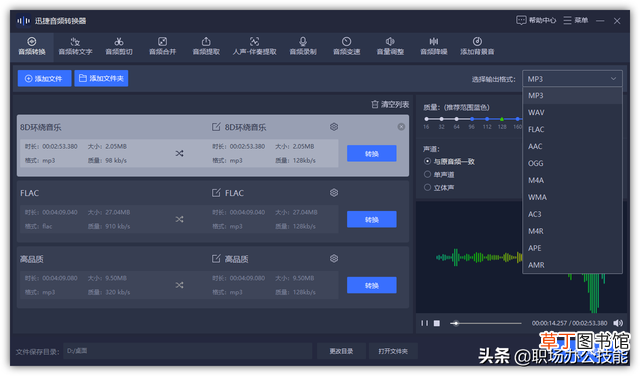The width and height of the screenshot is (640, 376).
Task: Set quality slider to 96
Action: [x=472, y=119]
